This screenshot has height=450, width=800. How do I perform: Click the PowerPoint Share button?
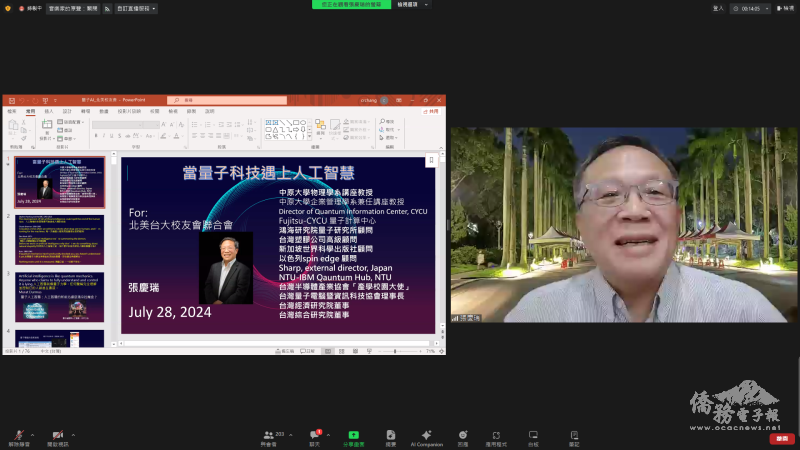431,111
